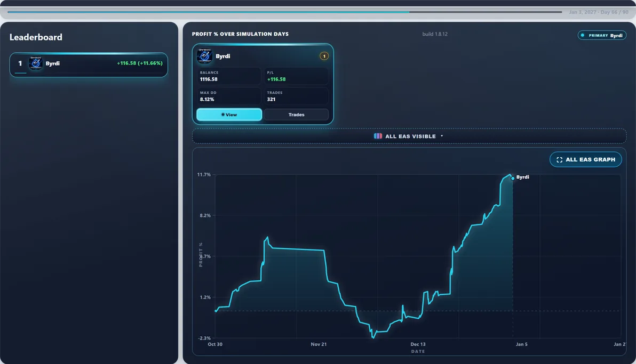Click the simulation progress bar at top
Viewport: 636px width, 364px height.
pos(285,12)
